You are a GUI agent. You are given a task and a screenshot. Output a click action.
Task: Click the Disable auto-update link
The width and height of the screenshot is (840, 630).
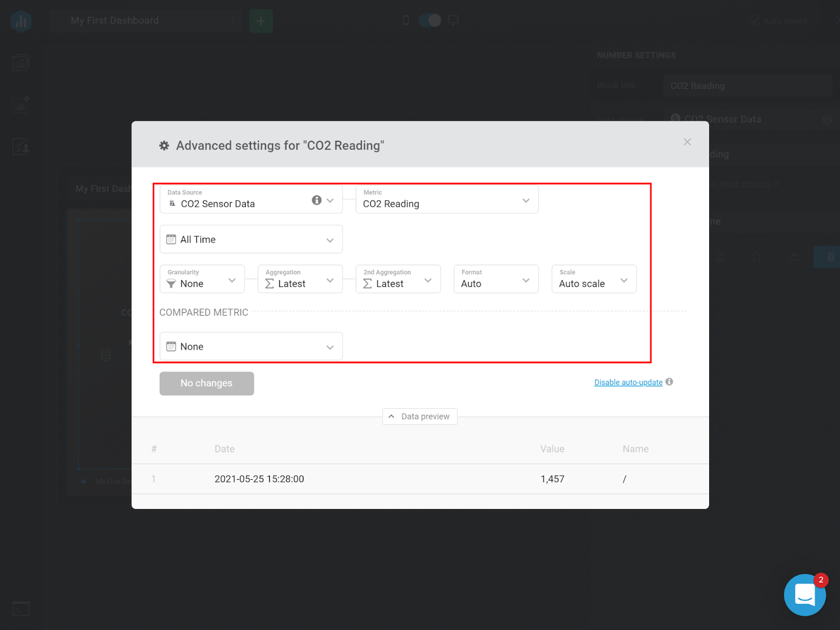pos(628,382)
